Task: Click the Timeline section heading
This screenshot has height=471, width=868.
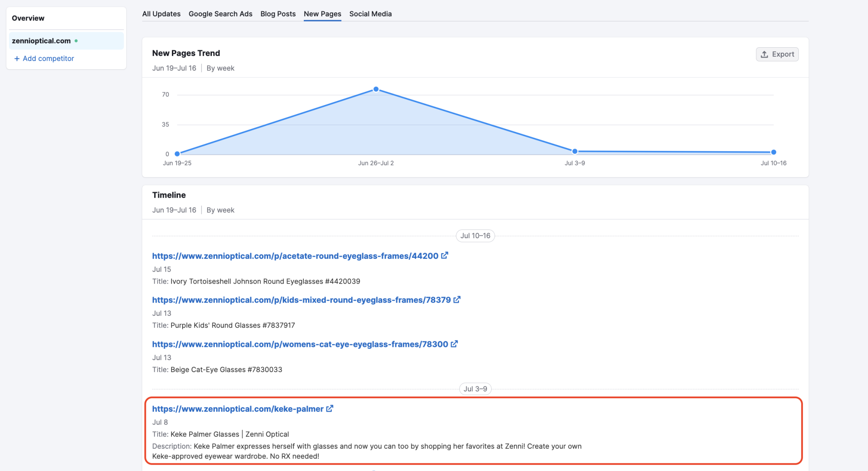Action: pyautogui.click(x=169, y=195)
